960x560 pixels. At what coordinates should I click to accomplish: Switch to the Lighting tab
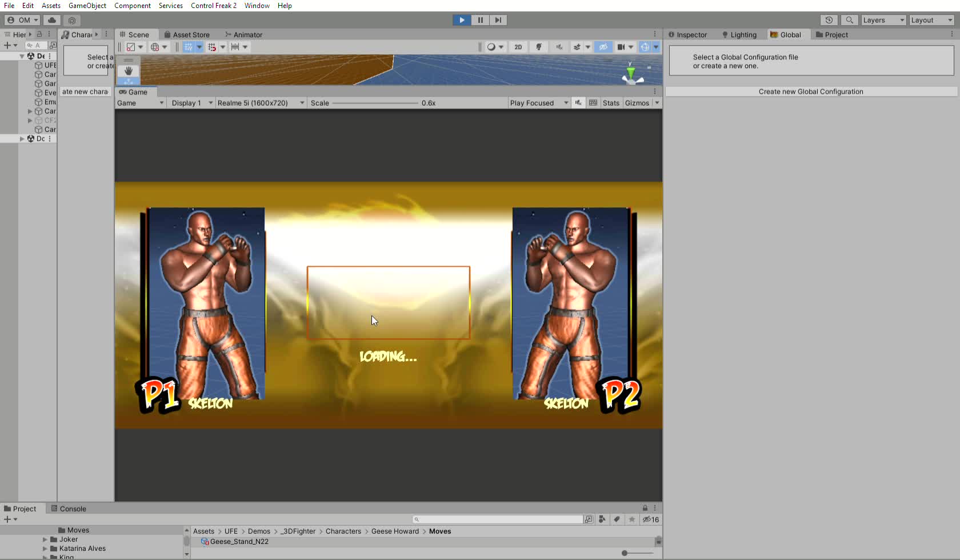coord(739,35)
